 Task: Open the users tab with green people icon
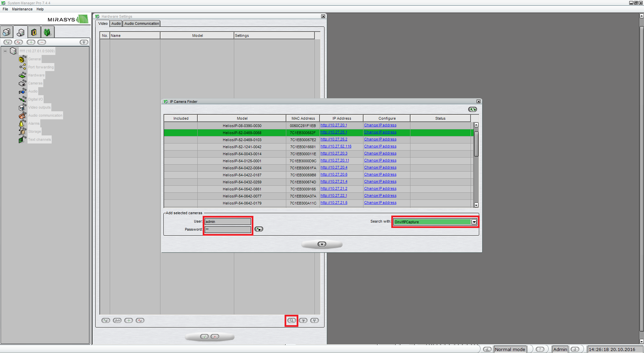point(47,32)
